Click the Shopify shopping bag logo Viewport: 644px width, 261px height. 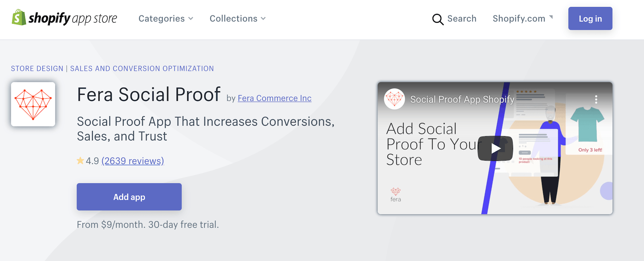click(19, 18)
